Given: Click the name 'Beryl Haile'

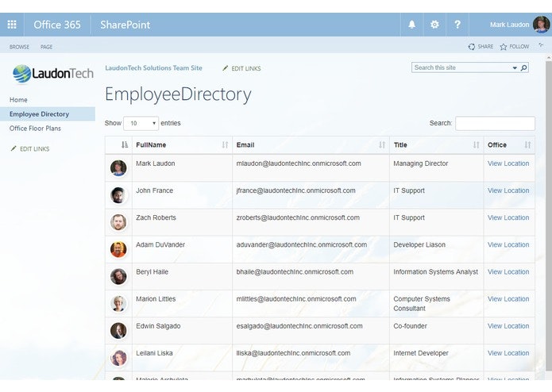Looking at the screenshot, I should (152, 271).
